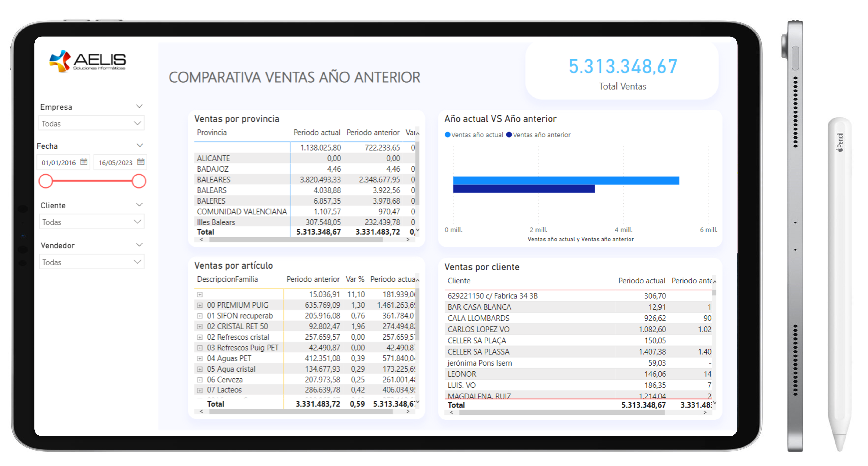Expand the 00 PREMIUM PUIG family row
This screenshot has width=868, height=466.
pos(200,305)
